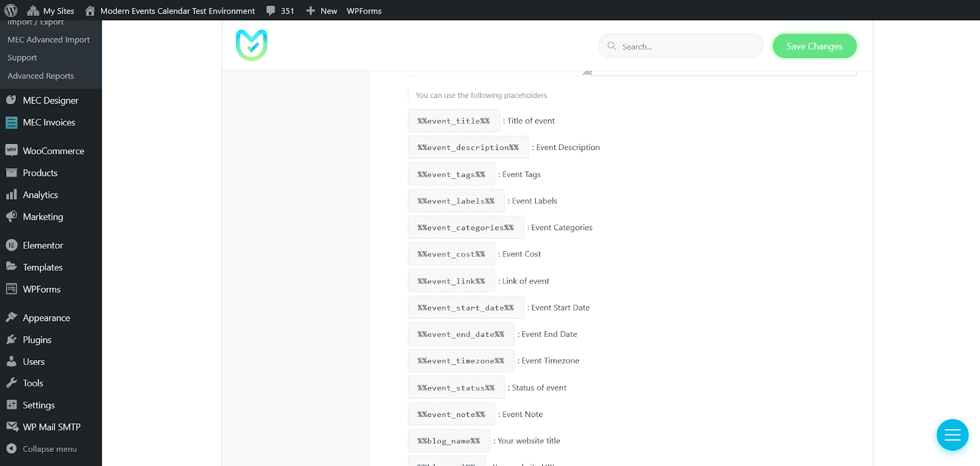The image size is (980, 466).
Task: Click the Save Changes button
Action: tap(815, 46)
